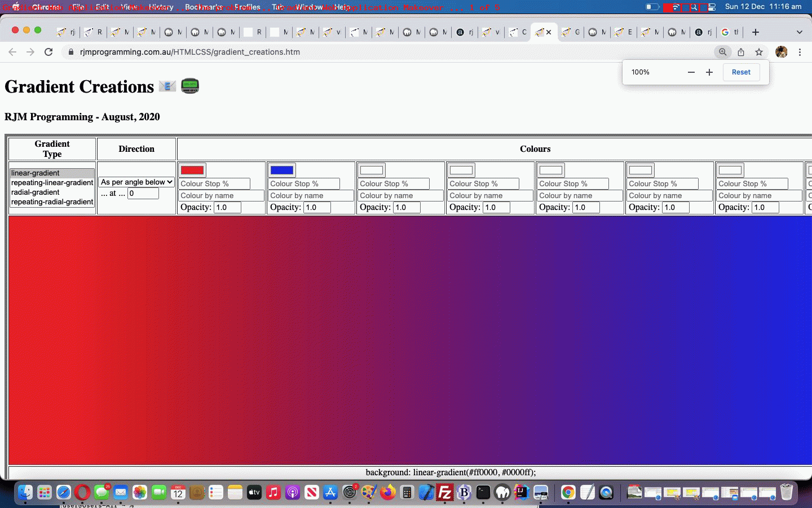The width and height of the screenshot is (812, 508).
Task: Open Photos app in the dock
Action: 140,493
